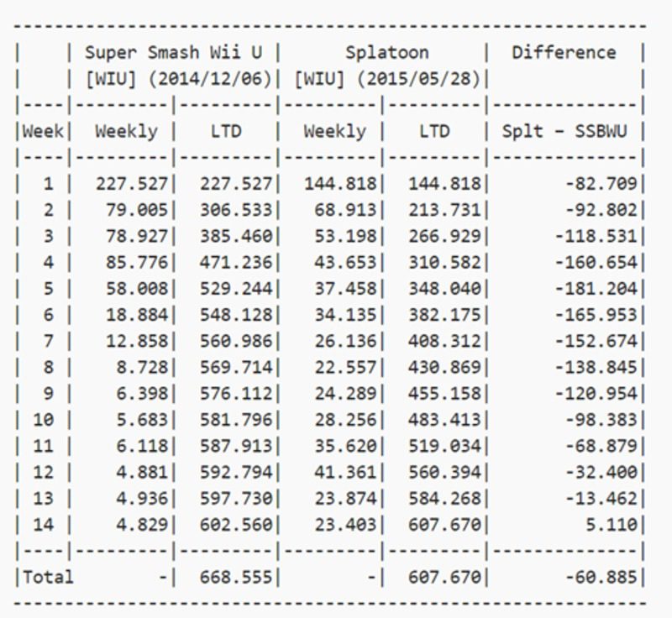
Task: Click the week 5 difference value -181.204
Action: (597, 289)
